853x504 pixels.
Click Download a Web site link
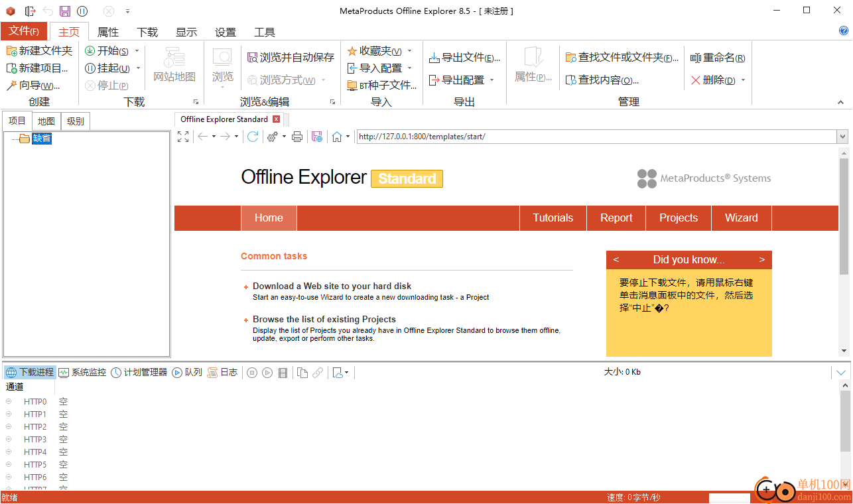(x=332, y=286)
